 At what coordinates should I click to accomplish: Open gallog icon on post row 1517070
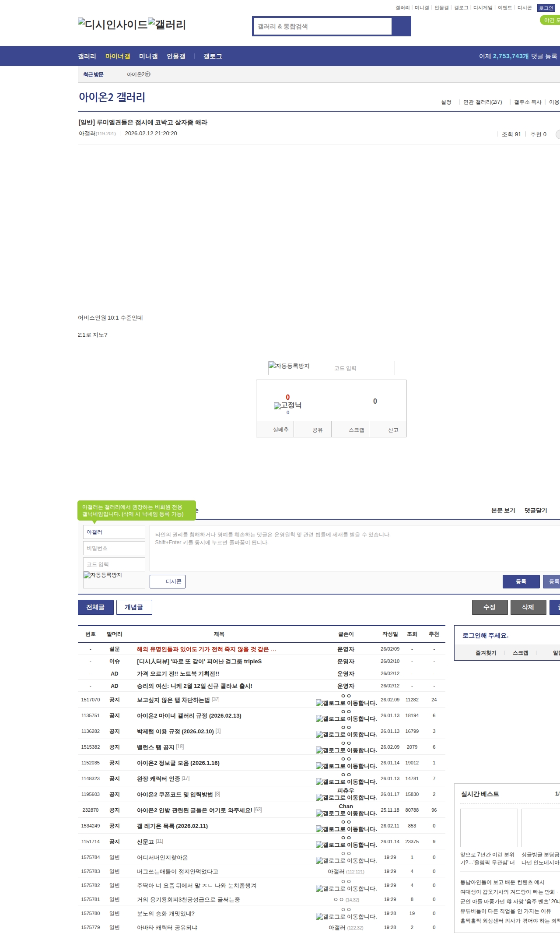point(346,703)
